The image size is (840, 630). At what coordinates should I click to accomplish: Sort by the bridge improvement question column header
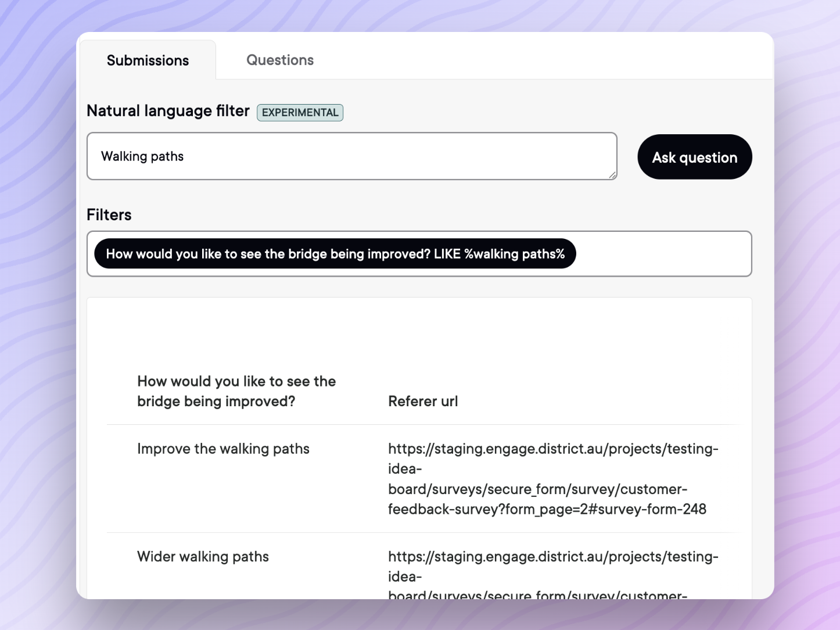tap(236, 391)
